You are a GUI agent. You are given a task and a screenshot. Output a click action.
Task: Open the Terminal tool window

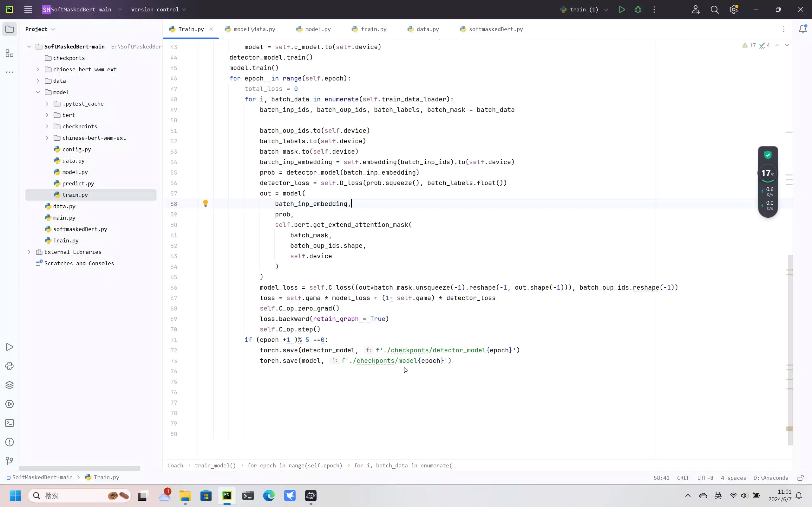click(x=10, y=423)
